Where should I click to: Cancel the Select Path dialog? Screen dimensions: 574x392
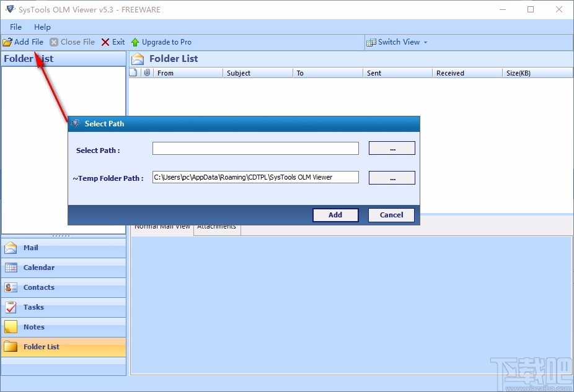[391, 215]
